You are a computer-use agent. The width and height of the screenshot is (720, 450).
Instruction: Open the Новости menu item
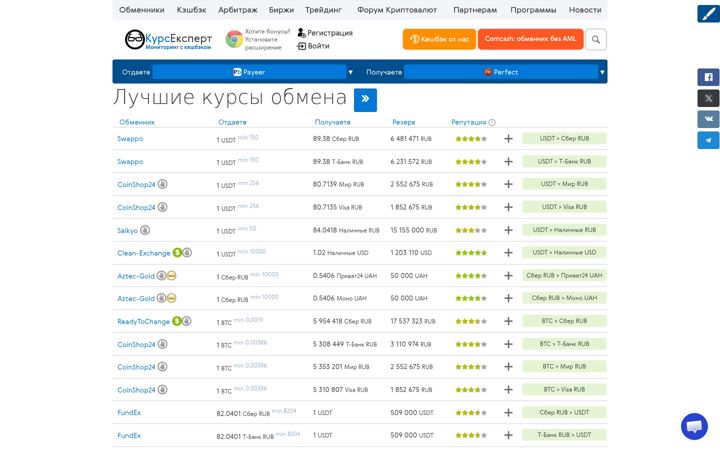tap(585, 10)
